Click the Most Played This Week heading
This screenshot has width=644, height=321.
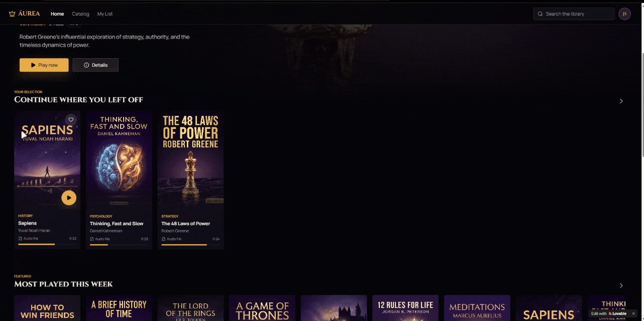(x=63, y=284)
